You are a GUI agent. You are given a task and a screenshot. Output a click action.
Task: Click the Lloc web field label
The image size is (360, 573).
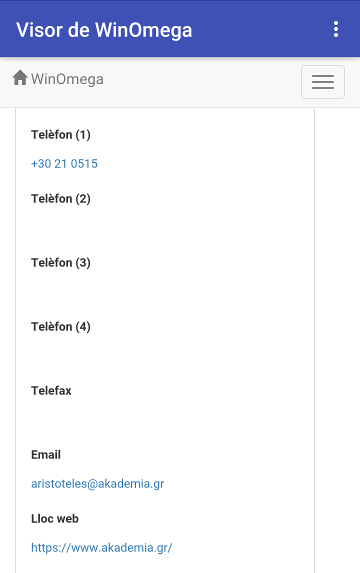point(55,519)
